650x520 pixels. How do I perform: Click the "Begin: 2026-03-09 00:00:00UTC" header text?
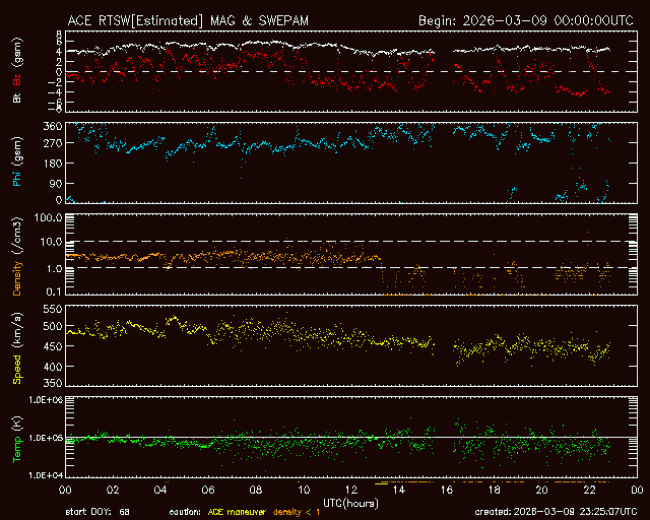(526, 21)
